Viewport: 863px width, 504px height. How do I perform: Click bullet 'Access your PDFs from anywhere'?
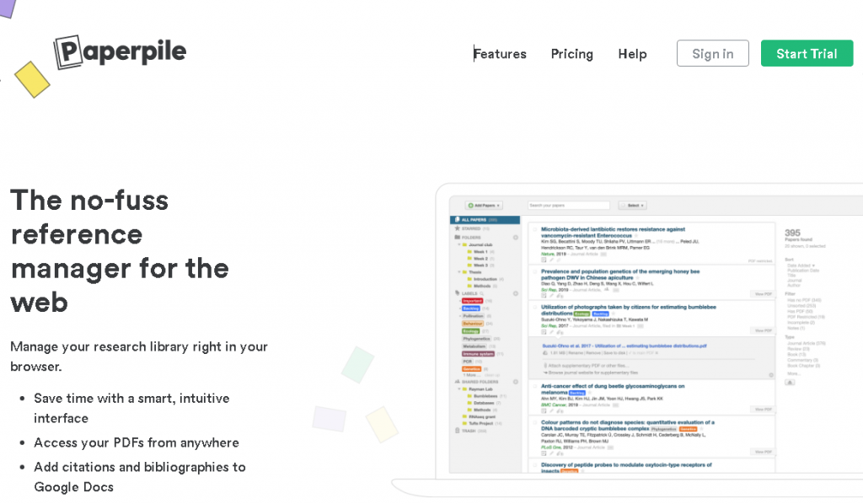pos(137,443)
